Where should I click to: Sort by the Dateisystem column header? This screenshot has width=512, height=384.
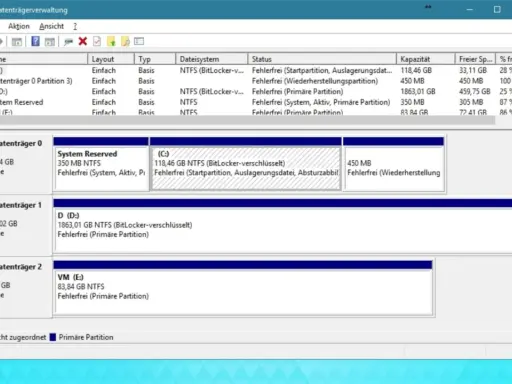click(x=212, y=59)
